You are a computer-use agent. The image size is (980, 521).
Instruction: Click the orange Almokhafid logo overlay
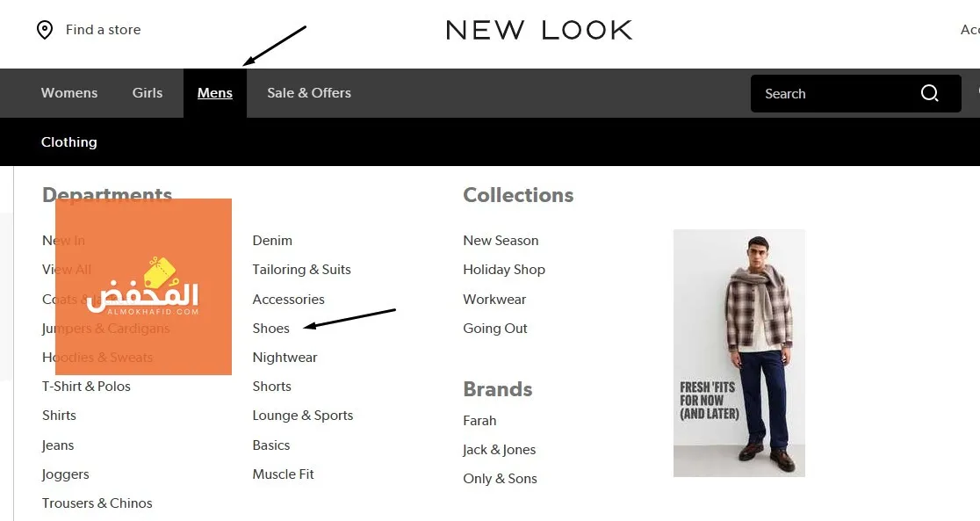(x=144, y=287)
